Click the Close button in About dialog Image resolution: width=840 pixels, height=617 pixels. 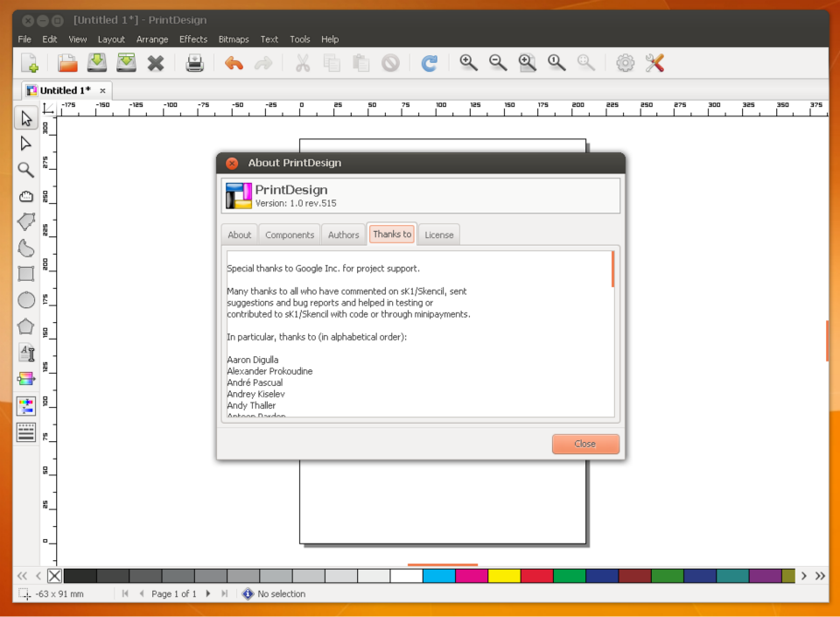(585, 444)
